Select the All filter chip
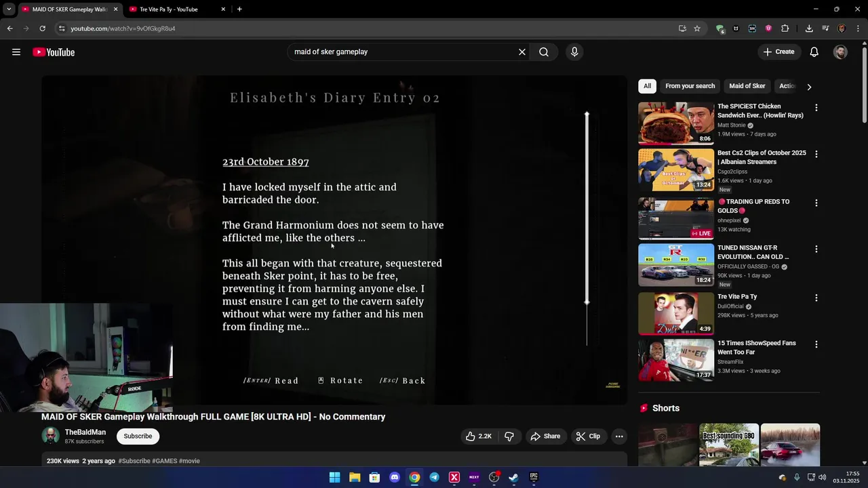This screenshot has height=488, width=868. point(647,86)
